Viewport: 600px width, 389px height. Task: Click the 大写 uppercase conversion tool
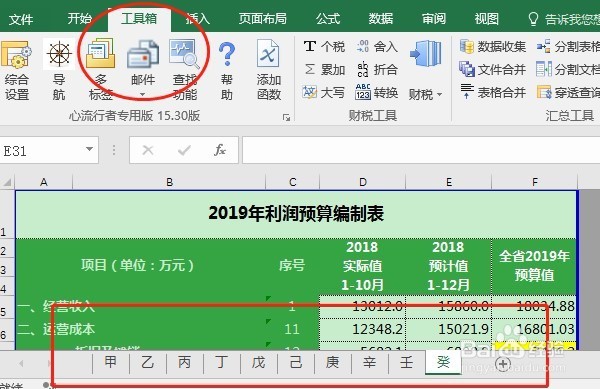coord(323,93)
